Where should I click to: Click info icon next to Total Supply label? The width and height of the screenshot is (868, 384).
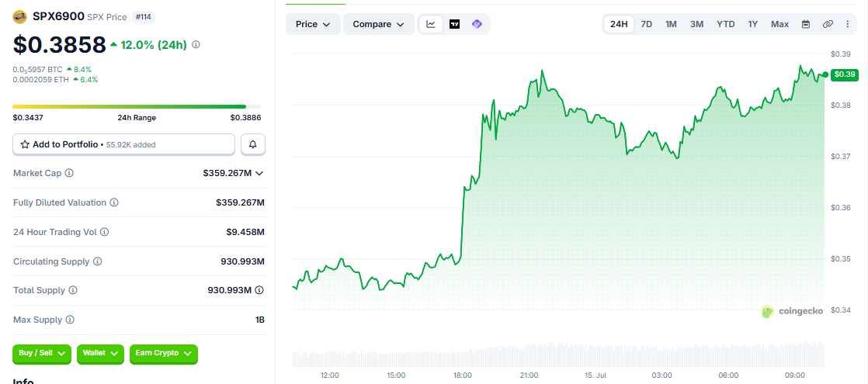click(x=72, y=290)
